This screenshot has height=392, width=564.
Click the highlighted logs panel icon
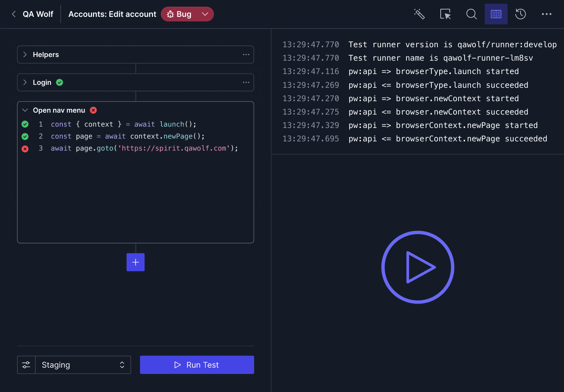pos(496,14)
